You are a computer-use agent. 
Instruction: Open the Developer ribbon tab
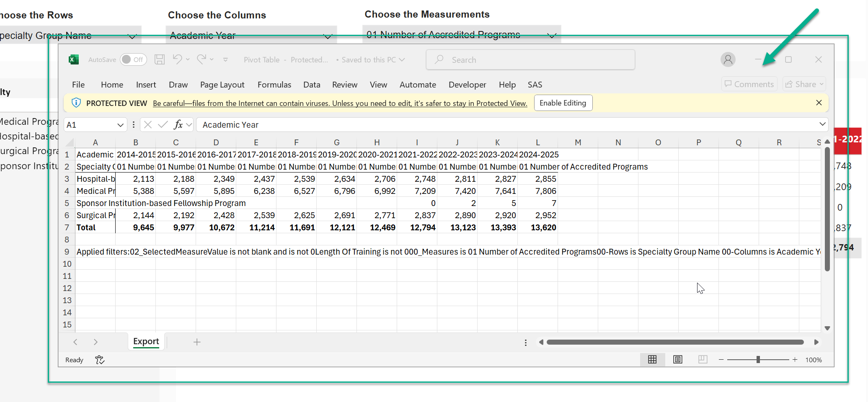point(467,85)
